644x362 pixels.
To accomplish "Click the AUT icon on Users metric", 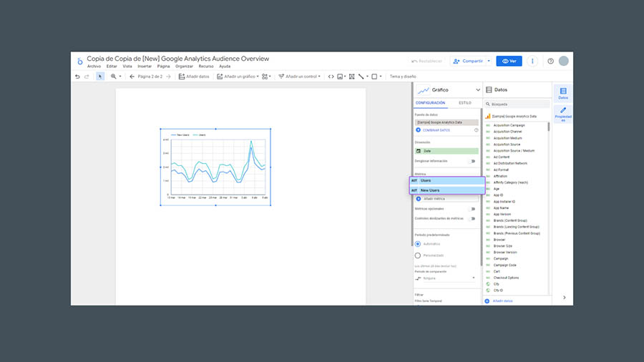I will coord(414,180).
